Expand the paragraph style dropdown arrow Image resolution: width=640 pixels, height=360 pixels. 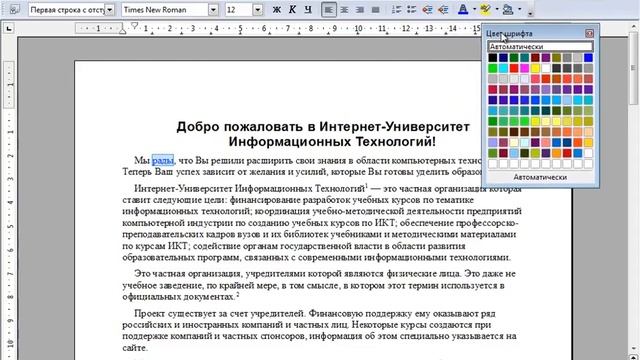click(110, 10)
